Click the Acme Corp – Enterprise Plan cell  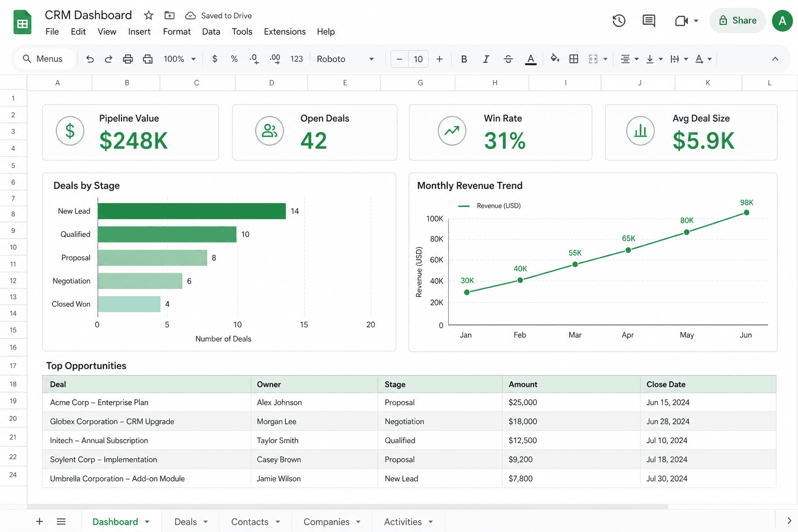pos(147,403)
